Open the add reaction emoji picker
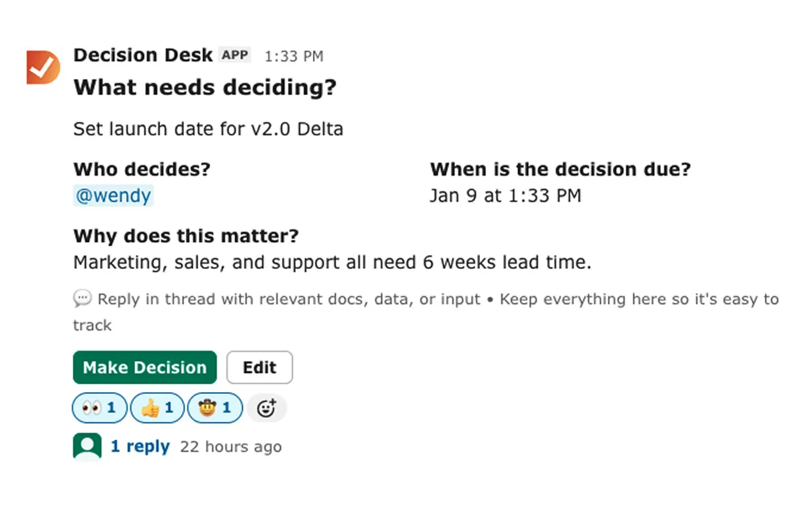This screenshot has height=508, width=812. [266, 408]
